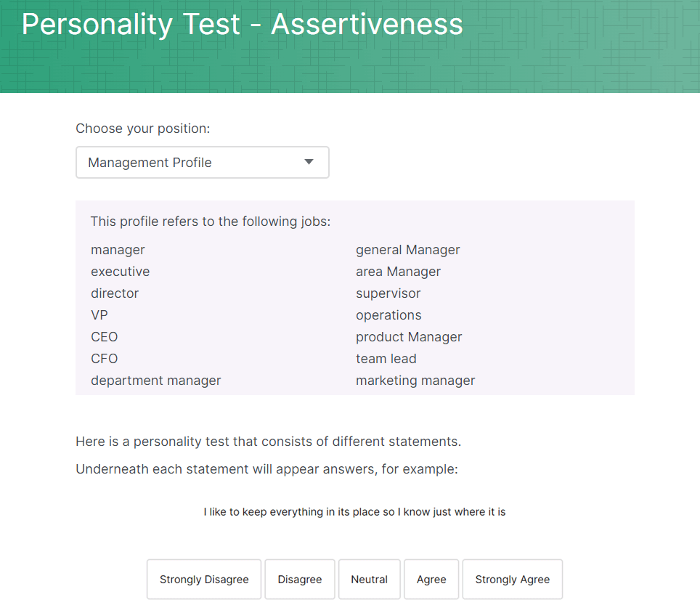Click the 'CEO' job label
700x613 pixels.
pyautogui.click(x=104, y=336)
